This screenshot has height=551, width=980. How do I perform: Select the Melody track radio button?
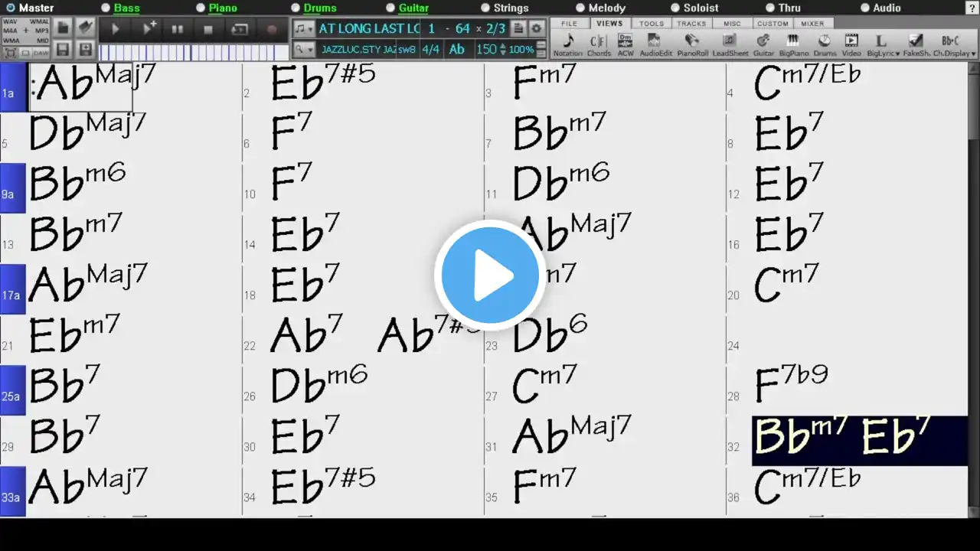[580, 8]
